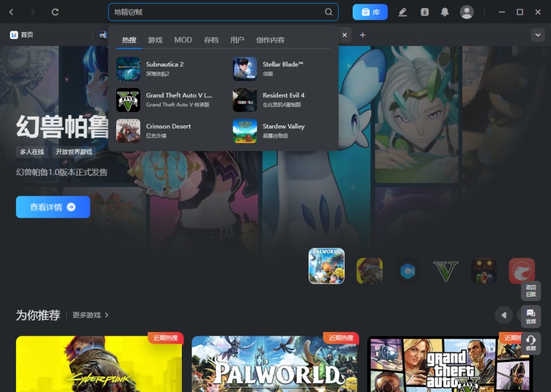Open the Cyberpunk recommendation card
This screenshot has height=392, width=551.
point(99,364)
